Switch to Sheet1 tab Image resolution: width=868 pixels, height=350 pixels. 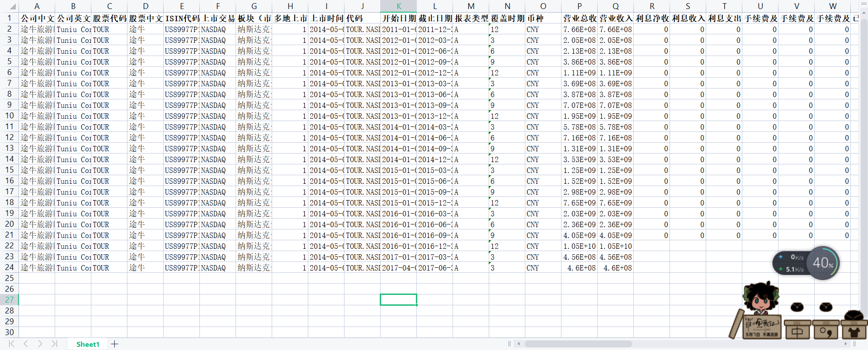point(88,344)
